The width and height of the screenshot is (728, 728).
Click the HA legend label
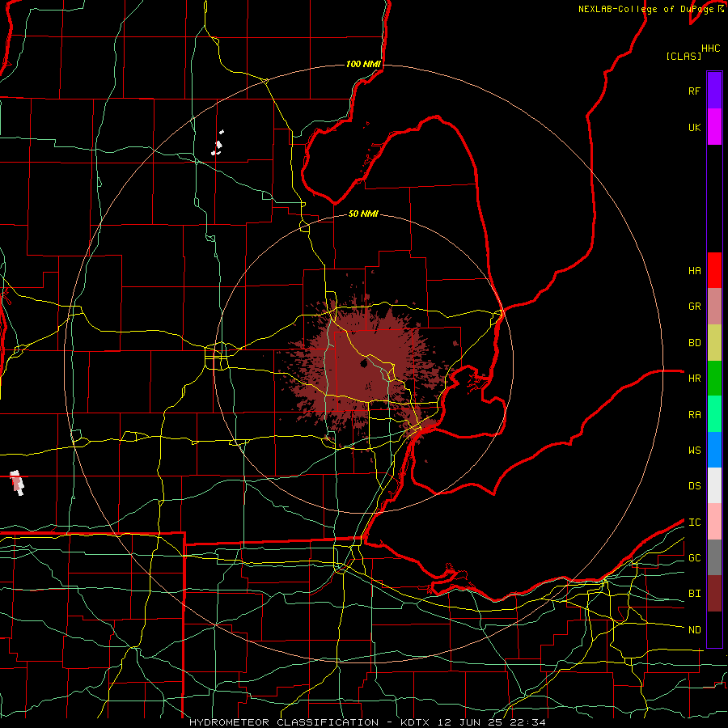(694, 270)
